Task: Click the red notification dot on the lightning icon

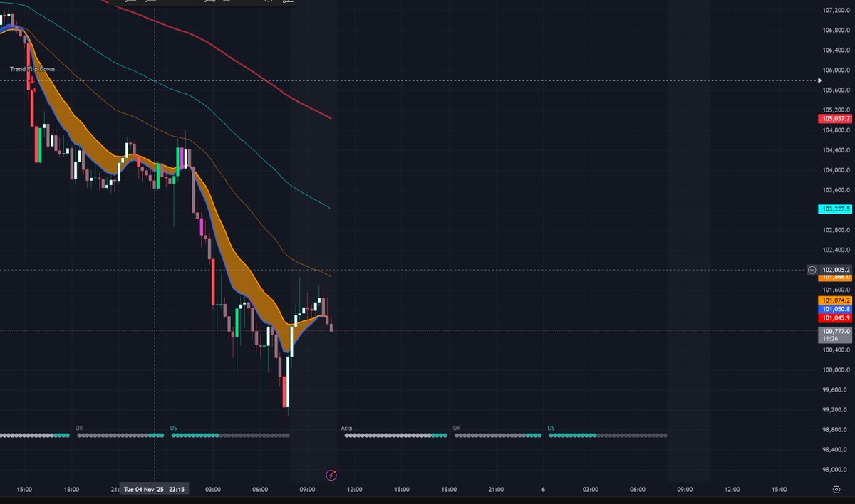Action: [x=335, y=471]
